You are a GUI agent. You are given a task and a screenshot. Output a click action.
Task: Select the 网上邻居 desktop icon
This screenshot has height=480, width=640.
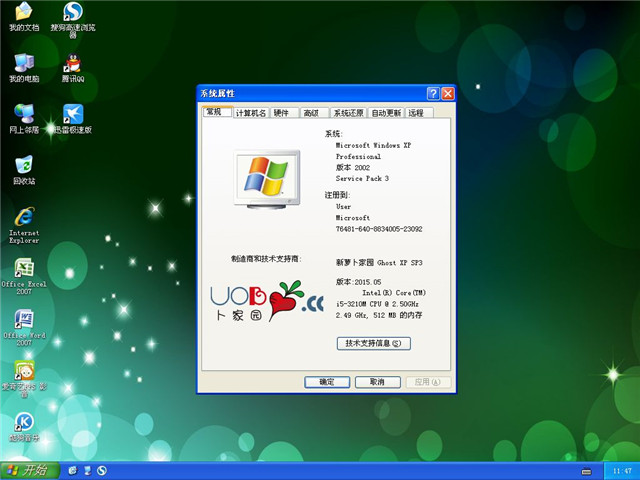click(24, 119)
